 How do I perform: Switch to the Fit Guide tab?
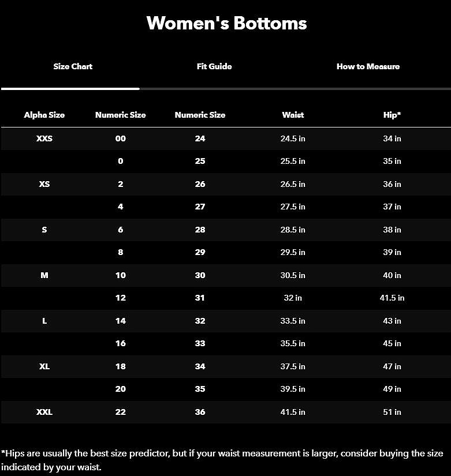(x=214, y=66)
